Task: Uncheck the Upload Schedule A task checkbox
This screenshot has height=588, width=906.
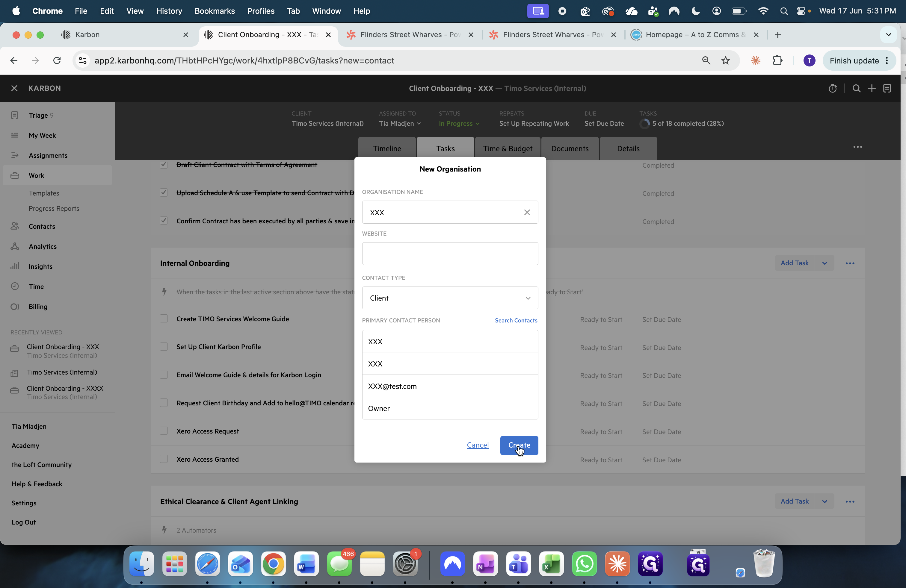Action: click(x=164, y=193)
